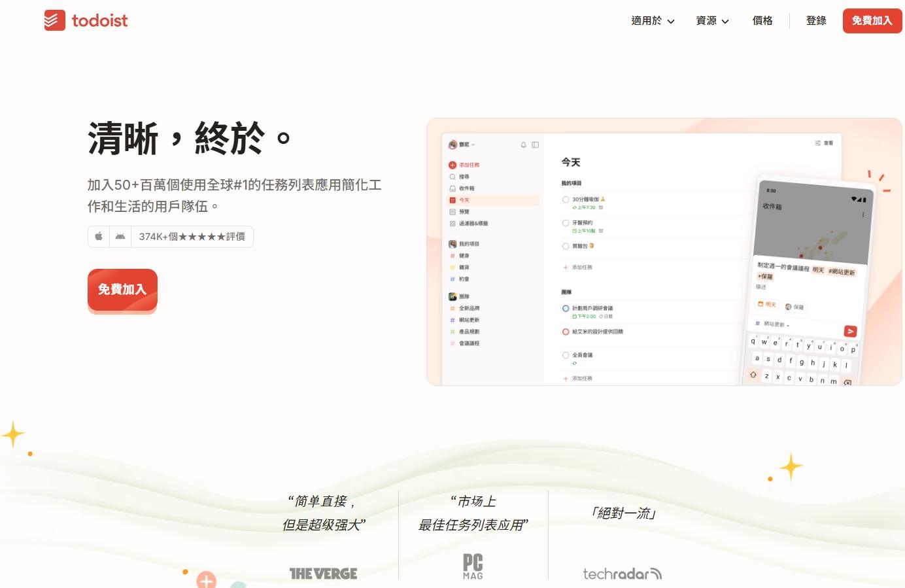Click the 下午2:00 time under 計劃用戶調研會議
The image size is (905, 588).
coord(584,316)
